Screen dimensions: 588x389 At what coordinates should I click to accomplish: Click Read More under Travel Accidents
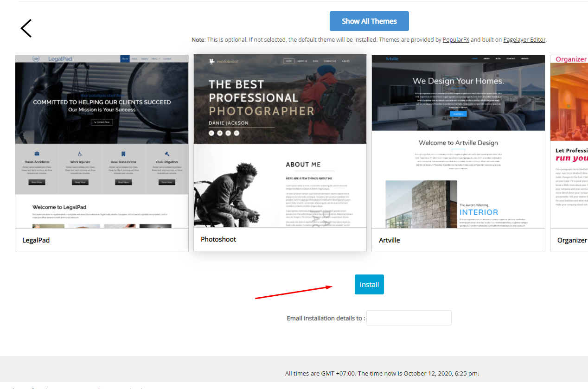point(37,182)
